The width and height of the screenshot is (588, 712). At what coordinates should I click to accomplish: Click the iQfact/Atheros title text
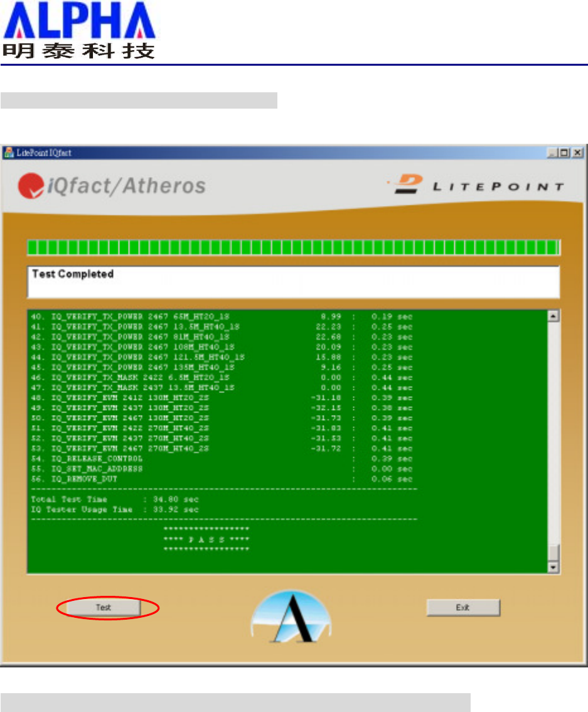[127, 186]
